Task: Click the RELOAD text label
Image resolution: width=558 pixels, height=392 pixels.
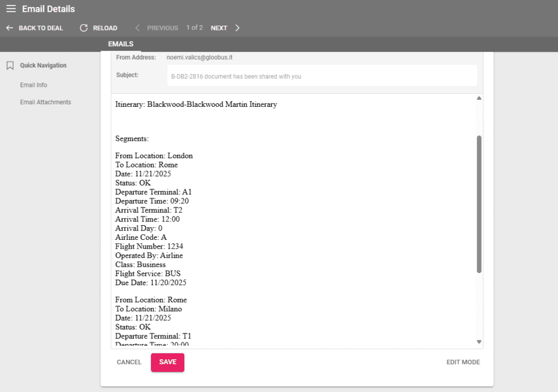Action: tap(104, 27)
